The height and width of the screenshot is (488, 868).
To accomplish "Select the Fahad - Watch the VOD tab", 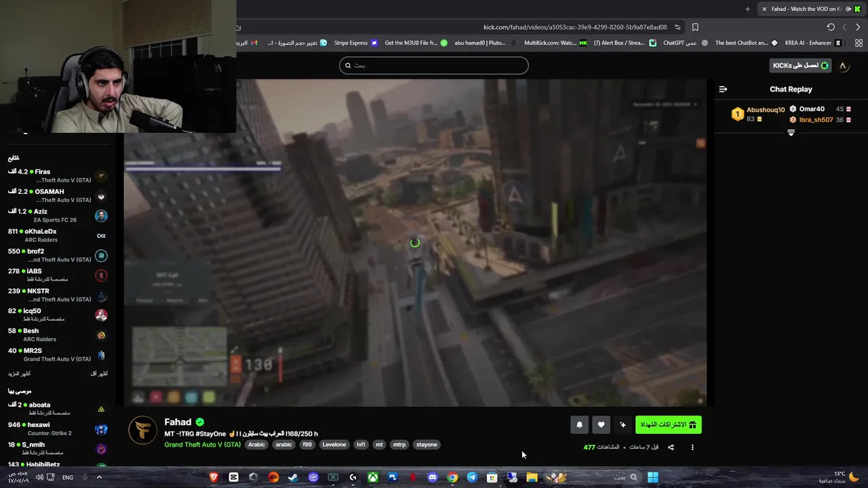I will tap(810, 9).
